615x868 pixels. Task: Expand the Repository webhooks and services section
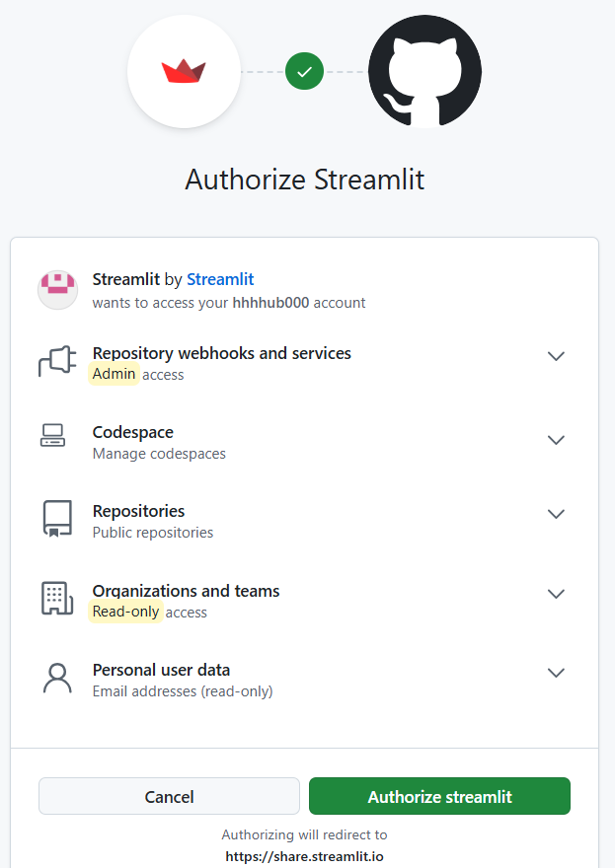coord(556,356)
